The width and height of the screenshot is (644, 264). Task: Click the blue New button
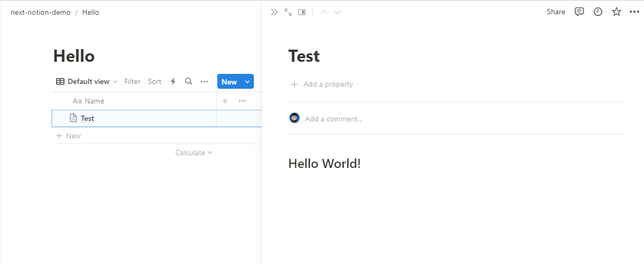[x=229, y=81]
